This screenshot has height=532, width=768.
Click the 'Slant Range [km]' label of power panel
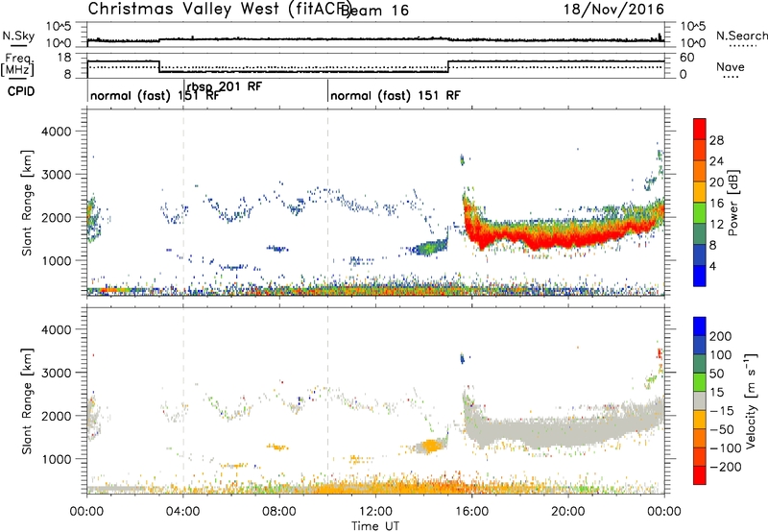pyautogui.click(x=27, y=203)
